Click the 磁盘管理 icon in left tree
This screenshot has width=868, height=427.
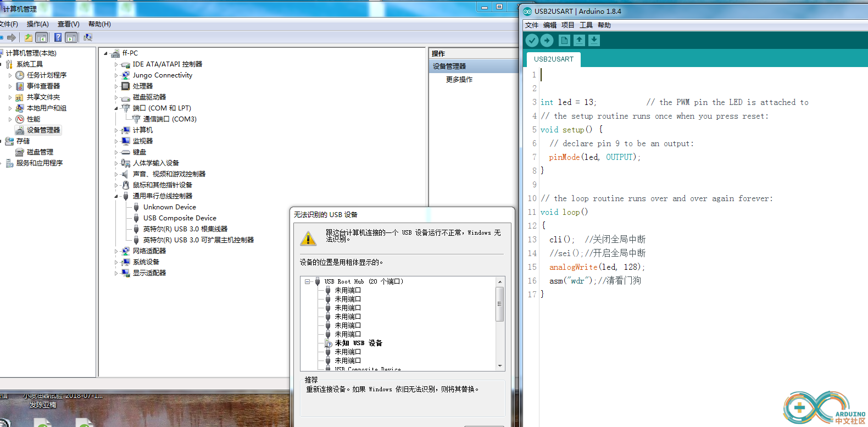(20, 152)
